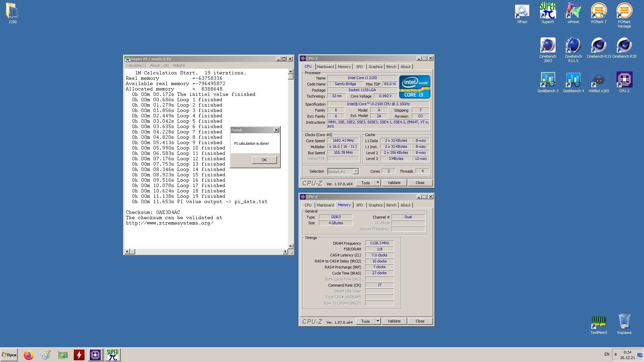This screenshot has height=362, width=644.
Task: Click the show desktop tray icon
Action: point(640,355)
